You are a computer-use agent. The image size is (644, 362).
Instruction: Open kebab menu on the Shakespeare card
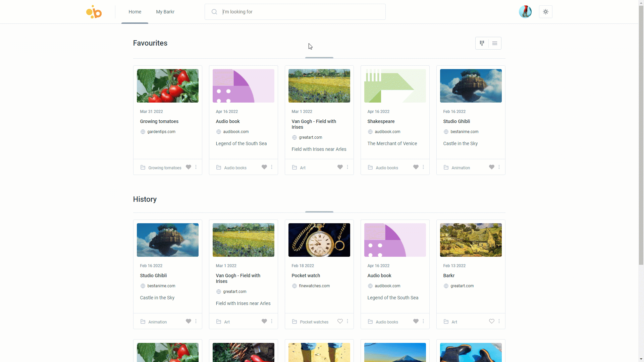423,167
